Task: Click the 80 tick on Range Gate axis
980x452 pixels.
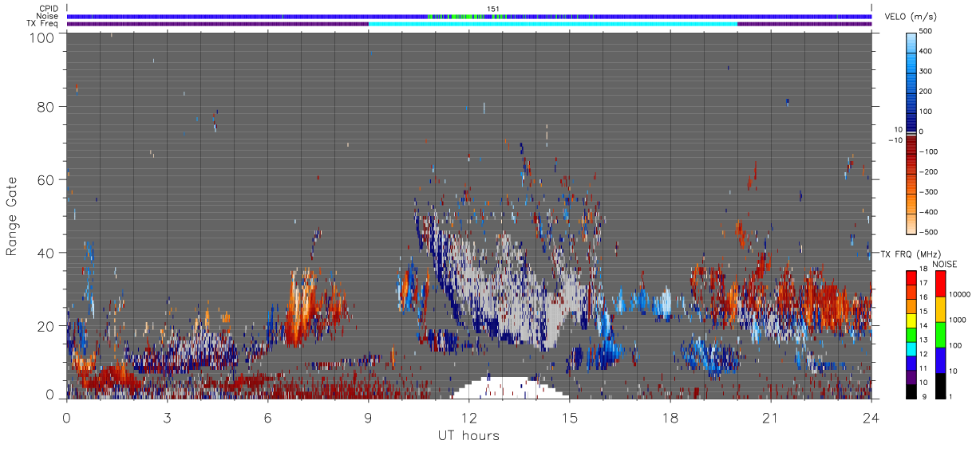Action: click(x=44, y=106)
